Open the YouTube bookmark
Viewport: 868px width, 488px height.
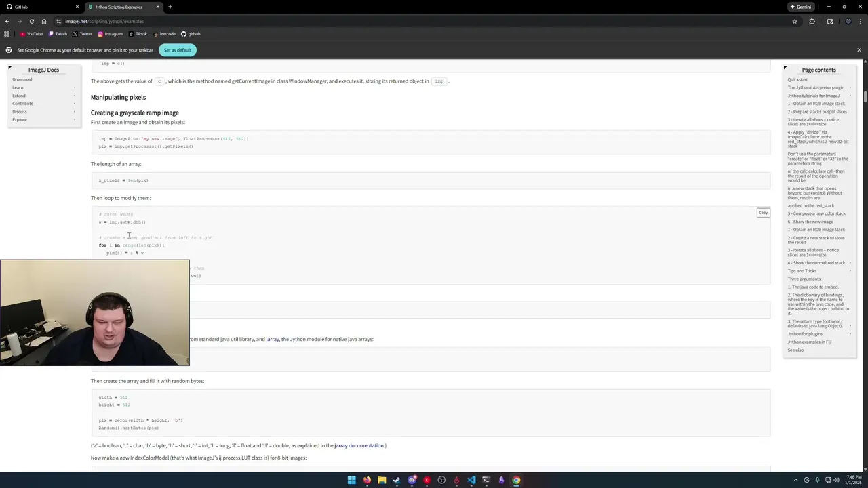pyautogui.click(x=31, y=34)
